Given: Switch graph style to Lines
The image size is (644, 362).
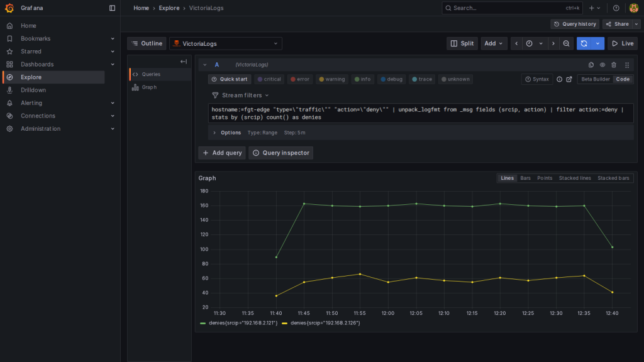Looking at the screenshot, I should coord(507,178).
